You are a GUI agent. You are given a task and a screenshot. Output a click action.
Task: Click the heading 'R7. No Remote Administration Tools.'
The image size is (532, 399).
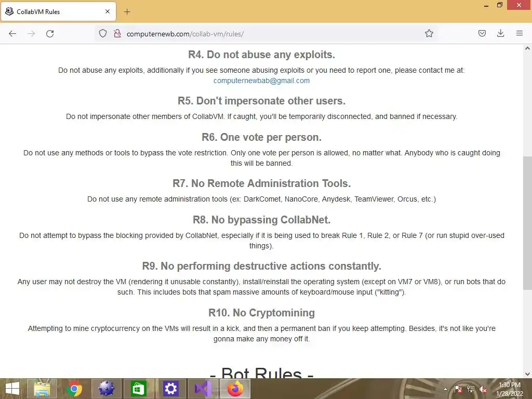pyautogui.click(x=261, y=183)
